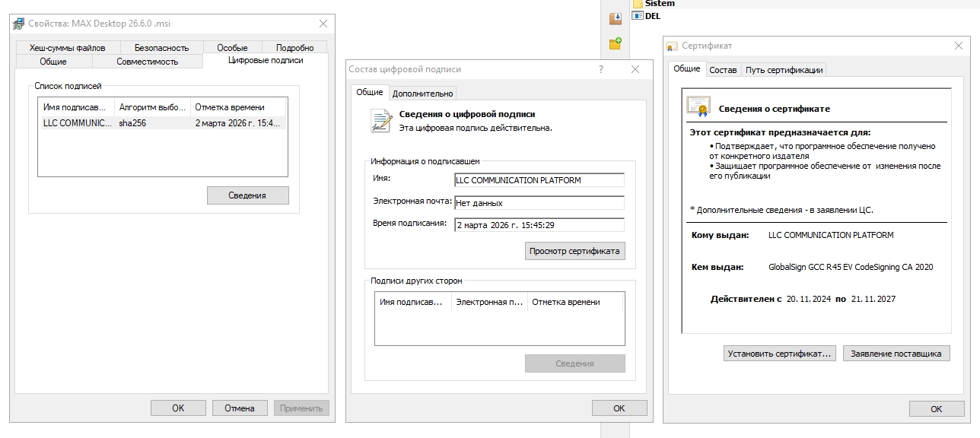
Task: Click Установить сертификат button
Action: [780, 354]
